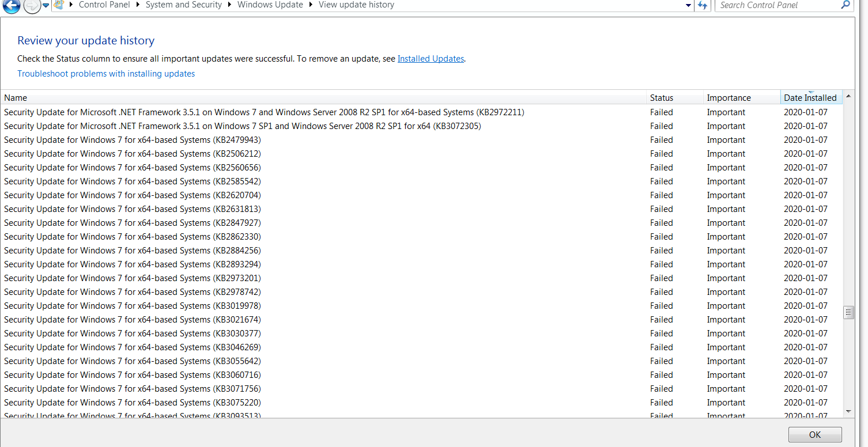
Task: Select Security Update KB3046269 row
Action: (421, 347)
